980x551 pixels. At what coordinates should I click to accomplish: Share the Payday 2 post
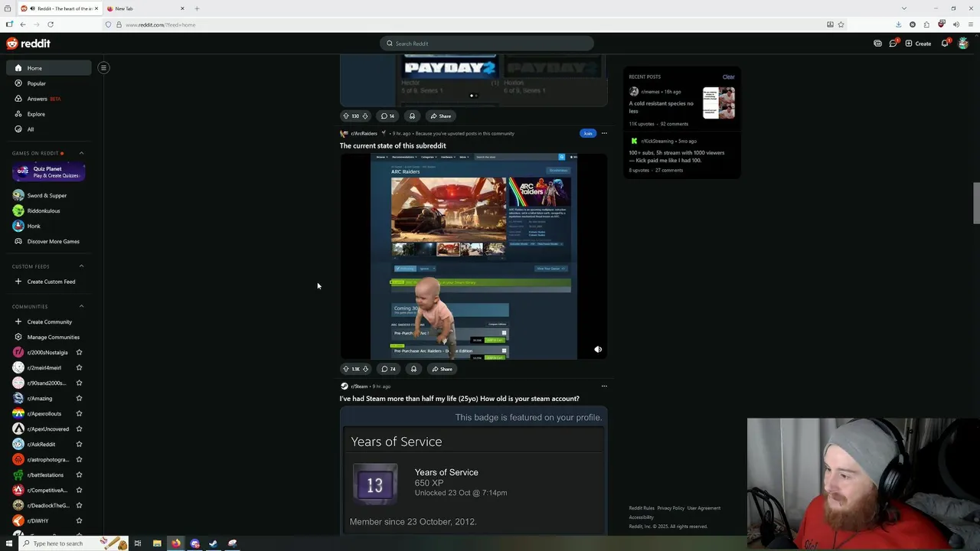point(440,116)
